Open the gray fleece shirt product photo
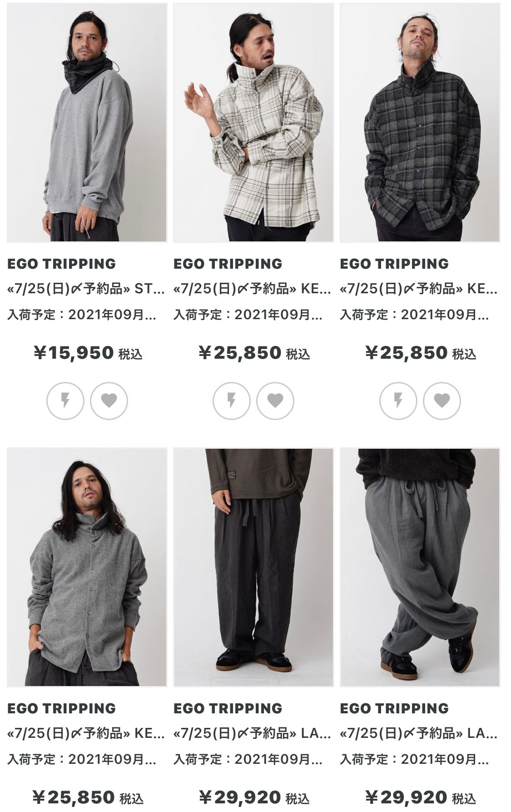The height and width of the screenshot is (812, 511). [87, 567]
